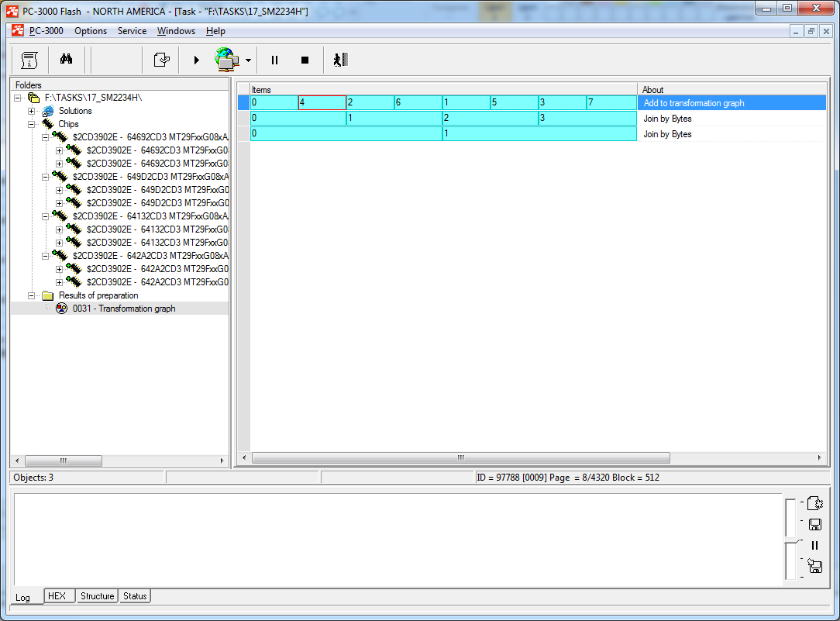Collapse the Results of preparation folder
This screenshot has height=621, width=840.
[x=33, y=295]
